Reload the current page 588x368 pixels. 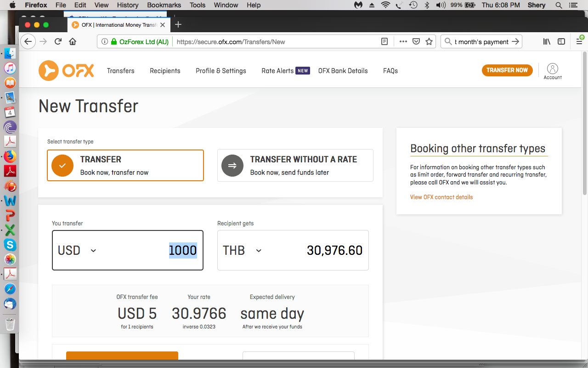[x=58, y=41]
